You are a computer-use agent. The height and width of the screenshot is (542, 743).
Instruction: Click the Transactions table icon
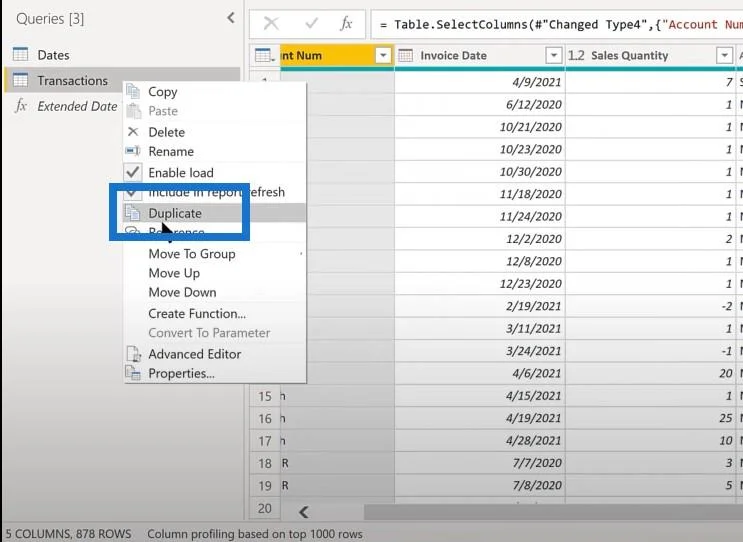coord(20,80)
